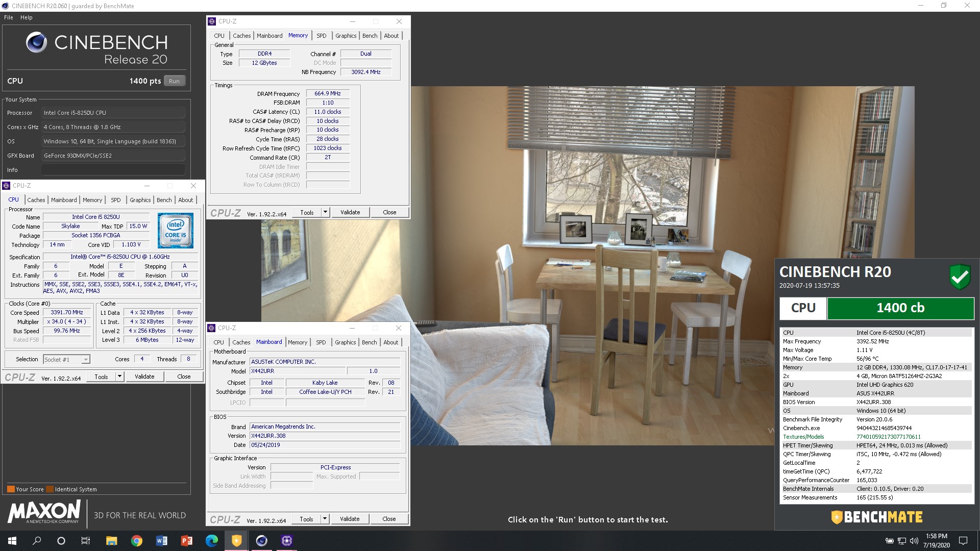
Task: Click the Info field under Your System
Action: pyautogui.click(x=113, y=170)
